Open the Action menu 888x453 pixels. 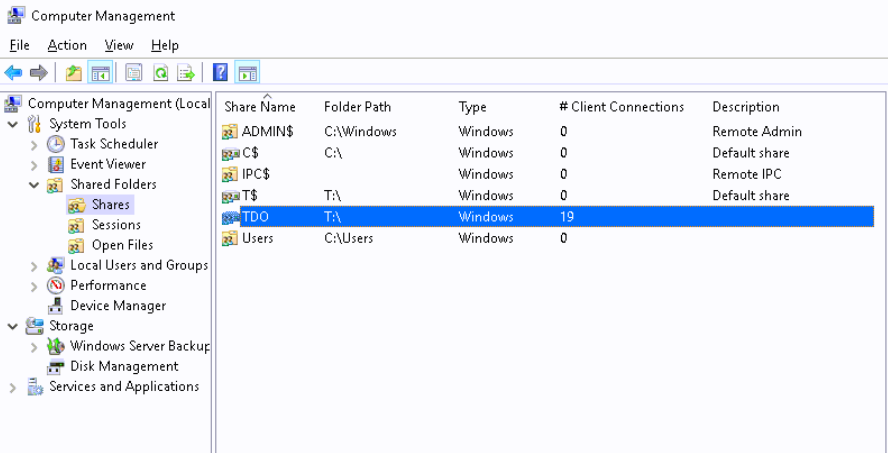pyautogui.click(x=67, y=45)
